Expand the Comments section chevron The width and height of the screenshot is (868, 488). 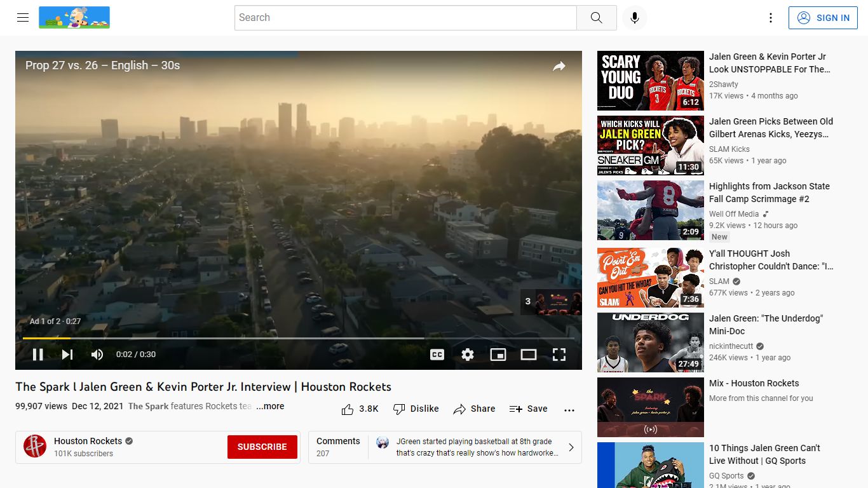[x=571, y=447]
